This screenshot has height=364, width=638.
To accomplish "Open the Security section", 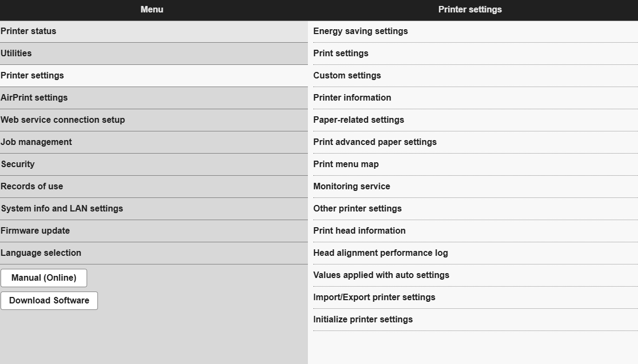I will click(18, 164).
